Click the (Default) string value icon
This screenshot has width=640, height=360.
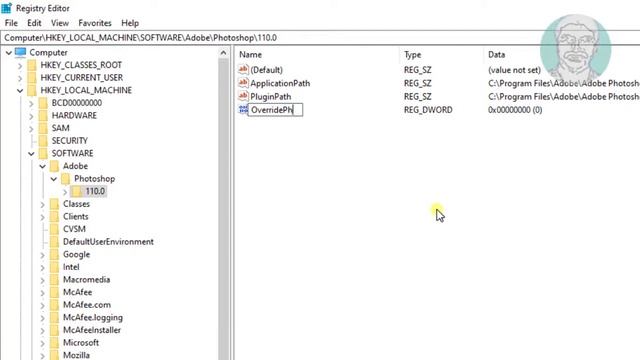(x=243, y=69)
